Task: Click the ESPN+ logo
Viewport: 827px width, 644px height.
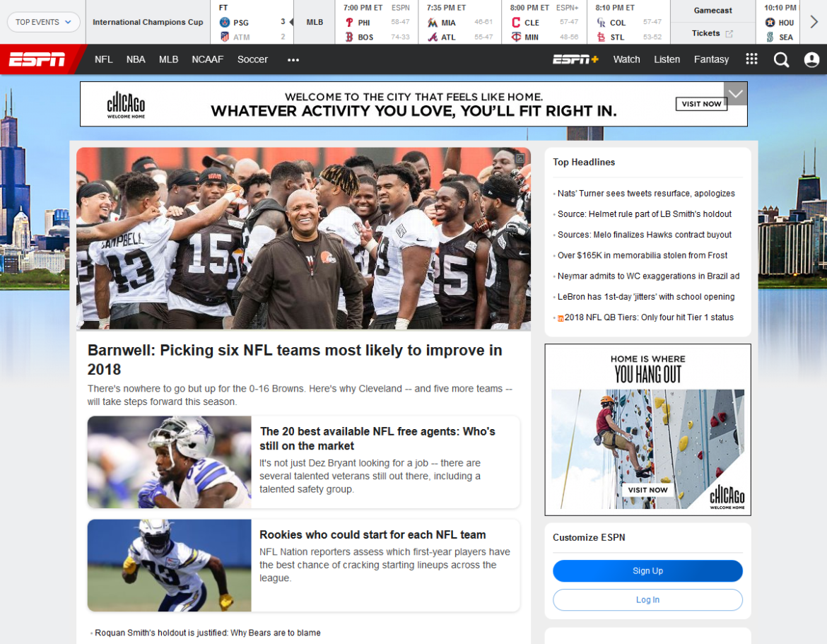Action: click(575, 59)
